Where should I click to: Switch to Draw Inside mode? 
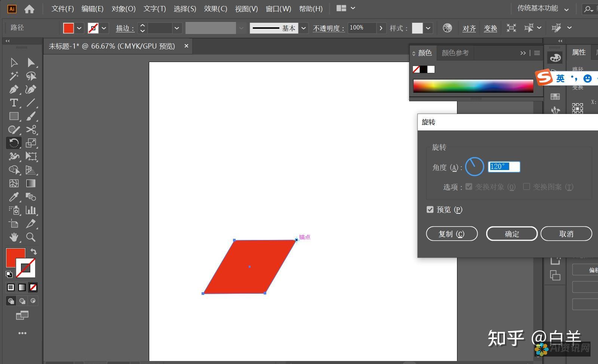(33, 301)
